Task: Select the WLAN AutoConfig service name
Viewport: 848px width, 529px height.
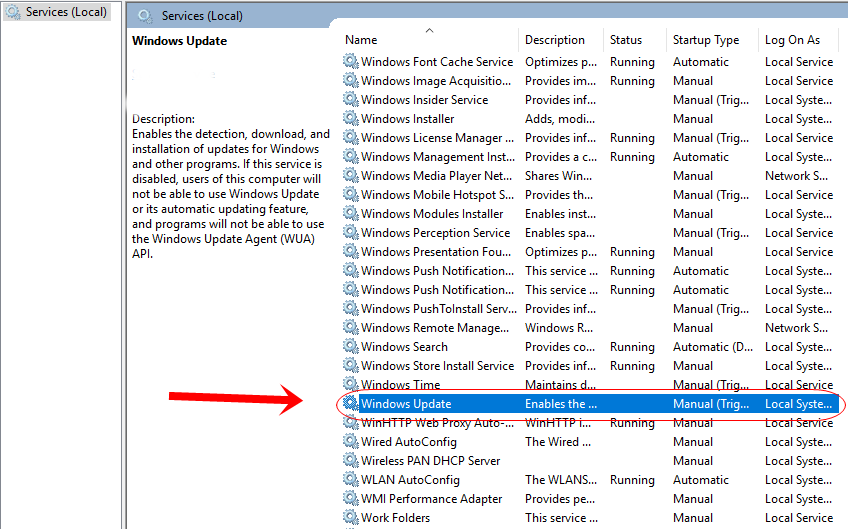Action: click(x=410, y=480)
